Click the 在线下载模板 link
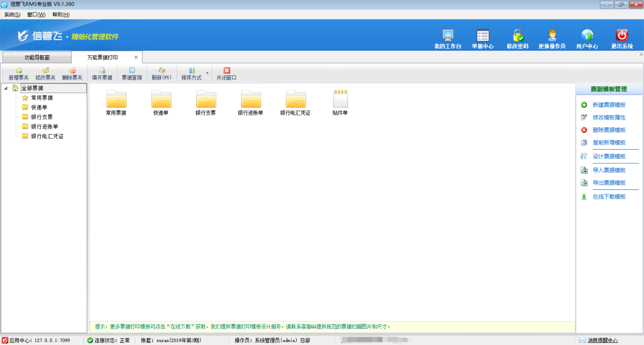Screen dimensions: 644x345 tap(609, 197)
